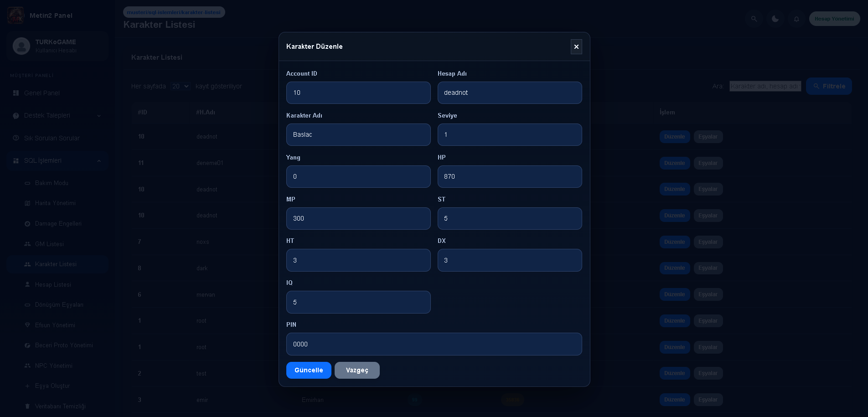Expand the Destek Talepleri menu chevron
The image size is (868, 417).
pyautogui.click(x=99, y=116)
